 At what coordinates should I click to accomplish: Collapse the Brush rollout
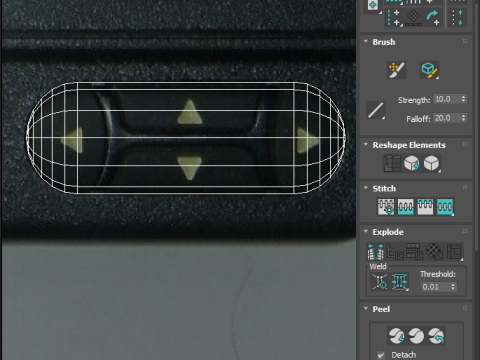(x=366, y=42)
